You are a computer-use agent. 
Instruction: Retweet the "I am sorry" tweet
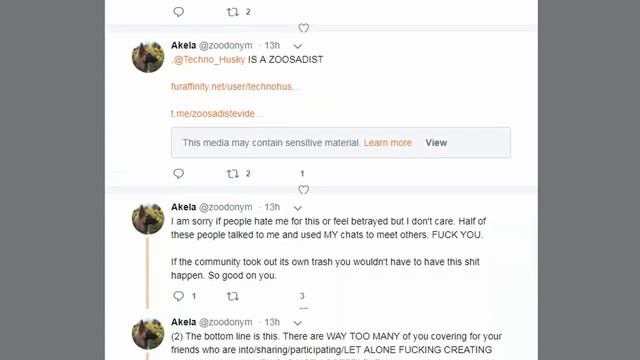pos(232,296)
